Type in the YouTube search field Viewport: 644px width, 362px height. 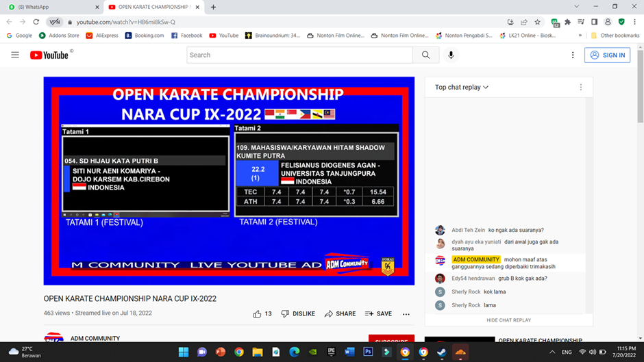pyautogui.click(x=299, y=55)
